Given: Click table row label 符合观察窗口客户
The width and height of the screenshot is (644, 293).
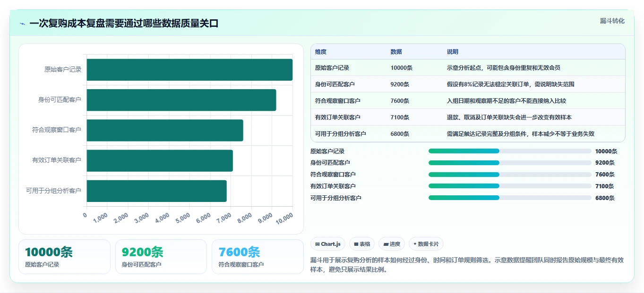Looking at the screenshot, I should tap(338, 101).
